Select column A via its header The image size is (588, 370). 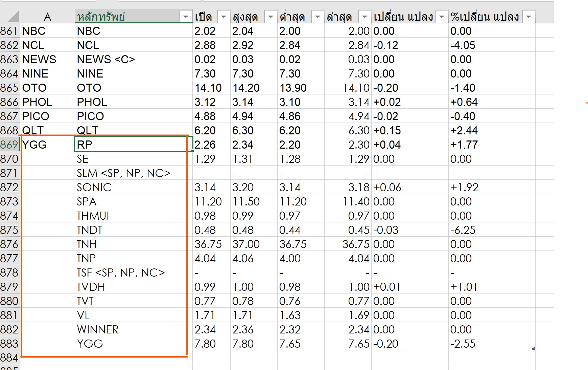47,17
